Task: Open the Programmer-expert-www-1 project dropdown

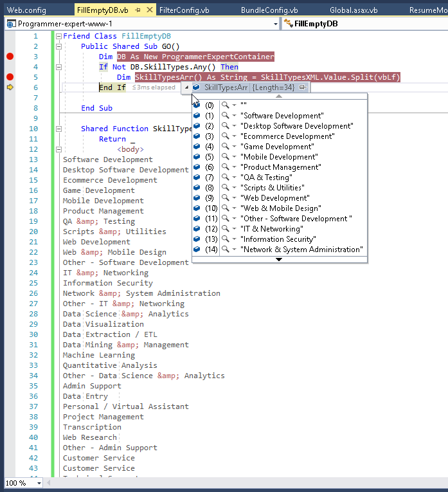Action: click(x=275, y=24)
